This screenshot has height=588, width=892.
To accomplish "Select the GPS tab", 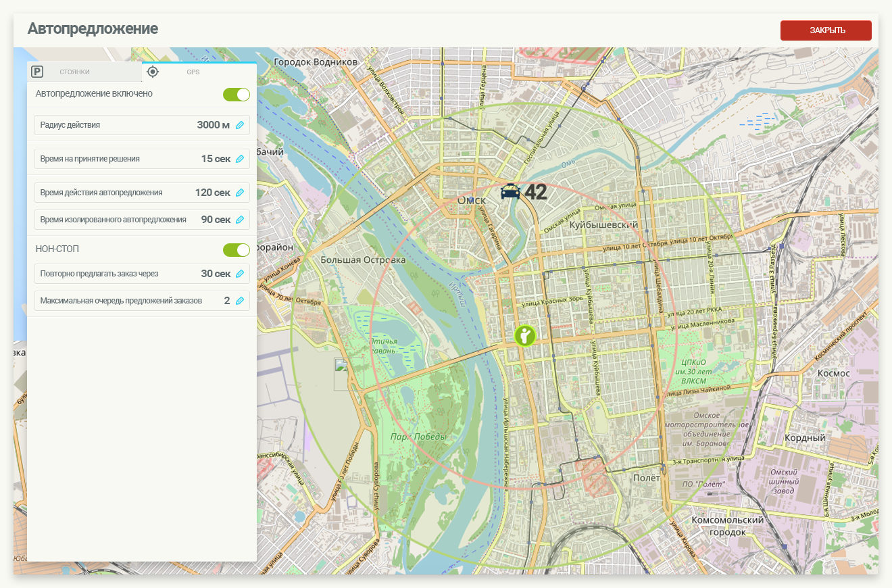I will [x=193, y=72].
